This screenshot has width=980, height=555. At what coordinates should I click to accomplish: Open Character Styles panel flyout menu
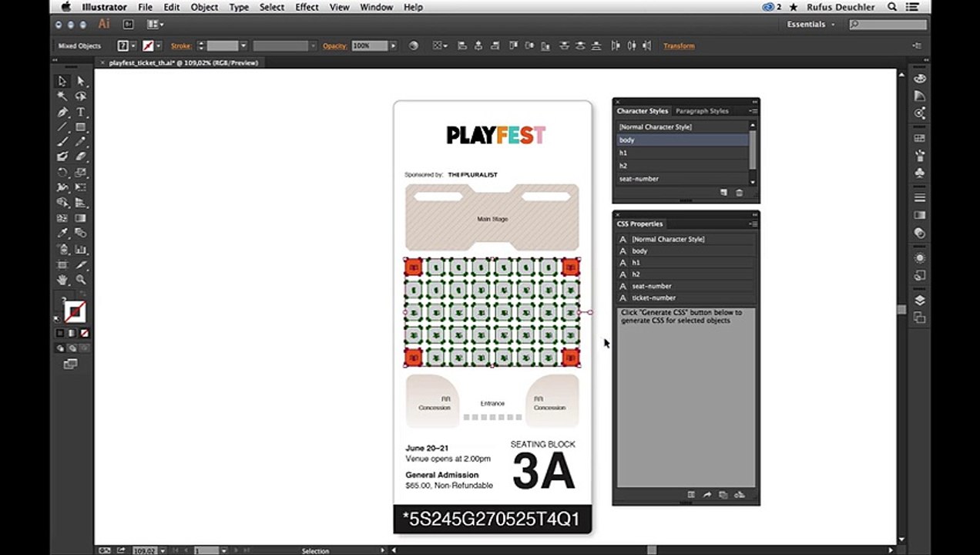click(x=754, y=111)
